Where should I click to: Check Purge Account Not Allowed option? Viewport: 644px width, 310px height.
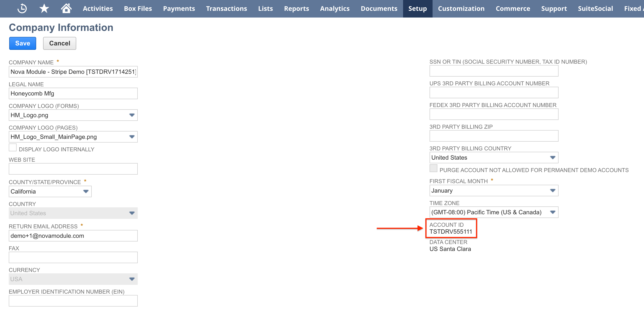tap(433, 169)
